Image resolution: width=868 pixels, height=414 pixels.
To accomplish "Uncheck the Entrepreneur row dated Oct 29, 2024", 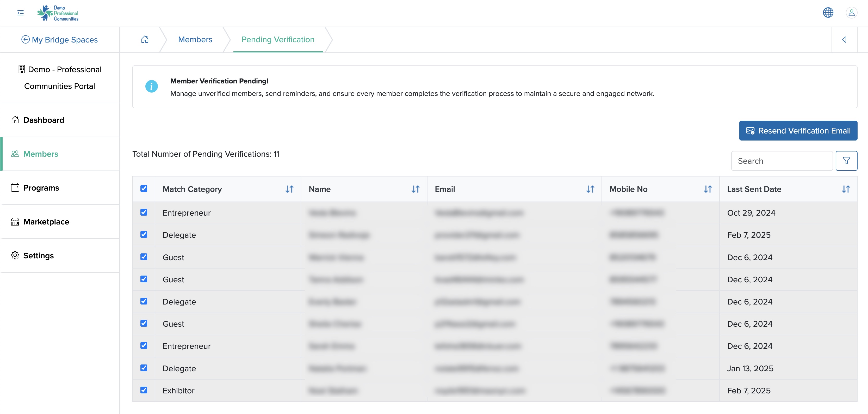I will (144, 212).
